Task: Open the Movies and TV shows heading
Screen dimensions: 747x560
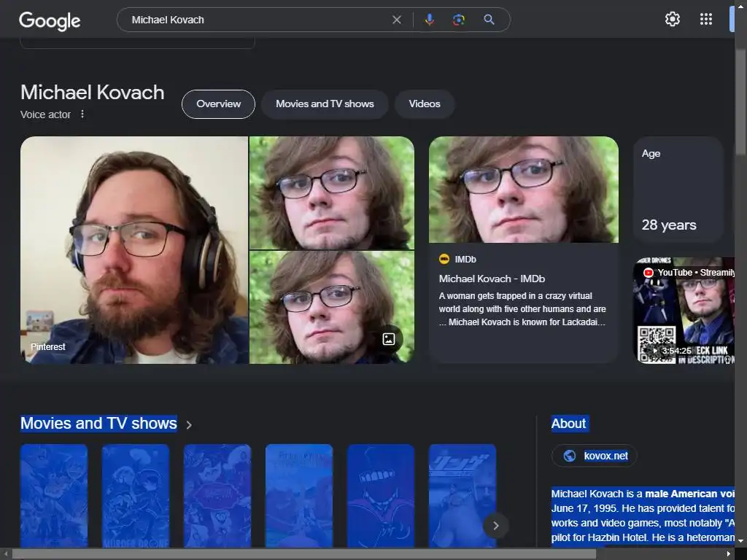Action: tap(98, 424)
